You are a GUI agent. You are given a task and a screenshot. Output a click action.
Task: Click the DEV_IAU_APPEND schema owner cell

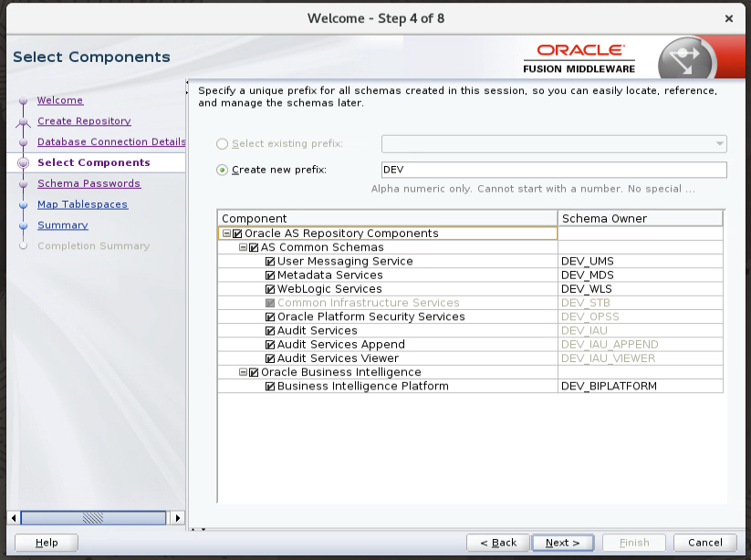click(x=641, y=345)
